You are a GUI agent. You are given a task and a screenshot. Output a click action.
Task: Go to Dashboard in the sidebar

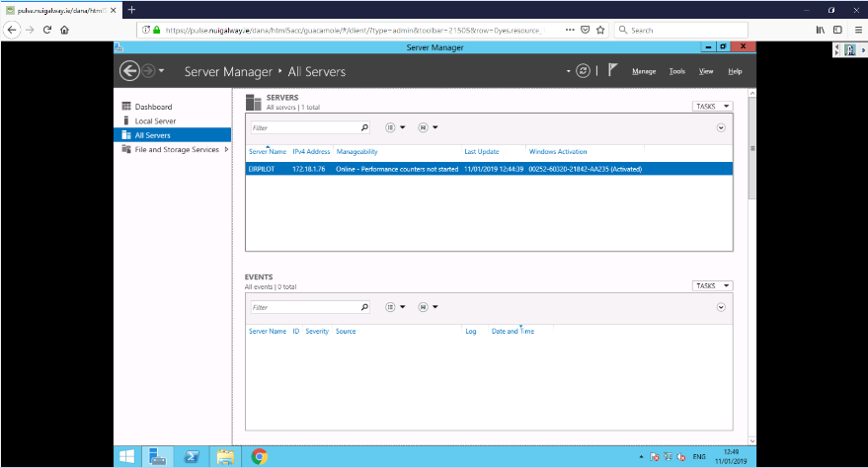pyautogui.click(x=153, y=107)
